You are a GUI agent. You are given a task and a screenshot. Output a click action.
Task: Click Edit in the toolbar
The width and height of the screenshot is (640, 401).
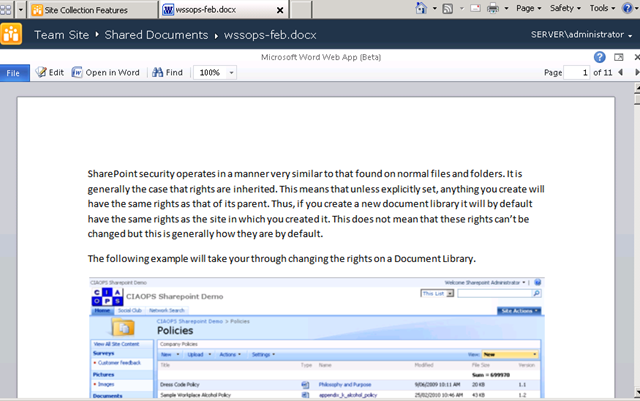(x=49, y=73)
